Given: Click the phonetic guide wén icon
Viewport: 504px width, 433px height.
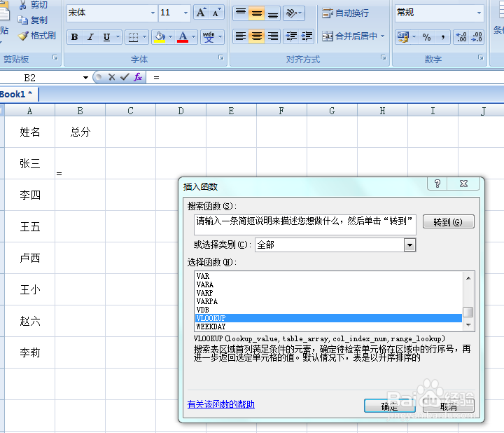Looking at the screenshot, I should [x=209, y=37].
